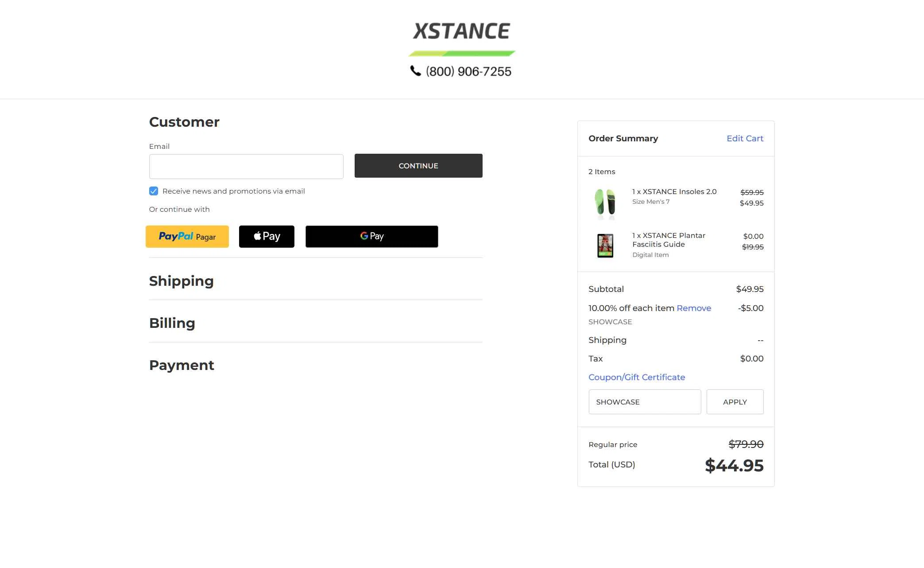The width and height of the screenshot is (924, 568).
Task: Choose Apple Pay as payment method
Action: pos(266,236)
